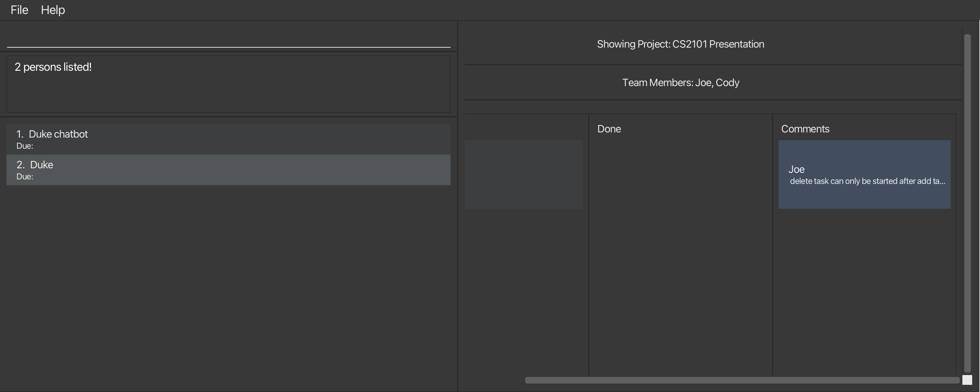Click Due label under Duke chatbot
Image resolution: width=980 pixels, height=392 pixels.
[x=25, y=146]
